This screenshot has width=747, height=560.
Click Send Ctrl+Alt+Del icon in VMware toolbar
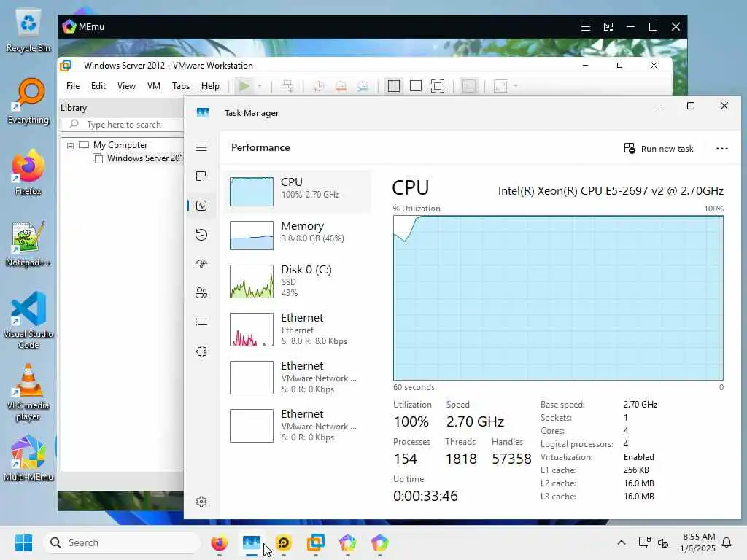click(x=287, y=86)
